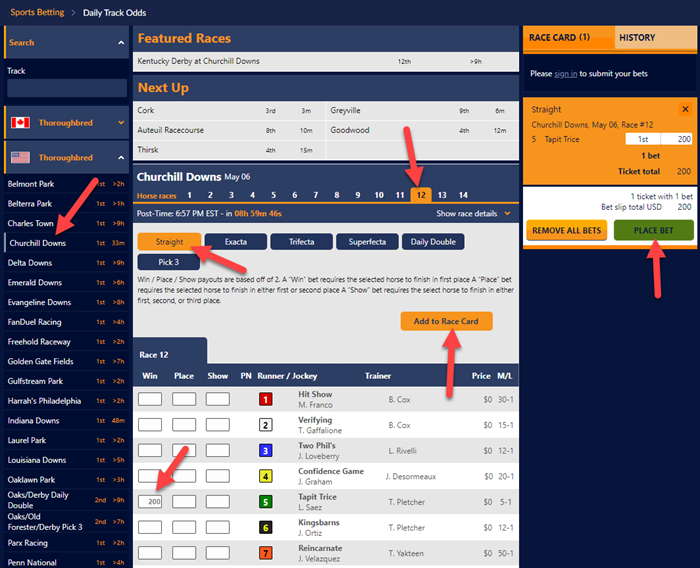Click Add to Race Card button
This screenshot has width=700, height=568.
[446, 321]
